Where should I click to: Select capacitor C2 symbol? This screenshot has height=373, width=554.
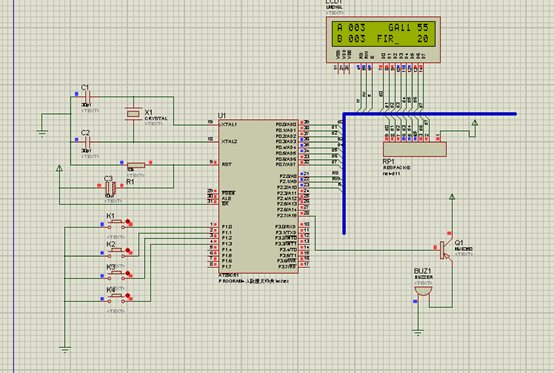87,142
